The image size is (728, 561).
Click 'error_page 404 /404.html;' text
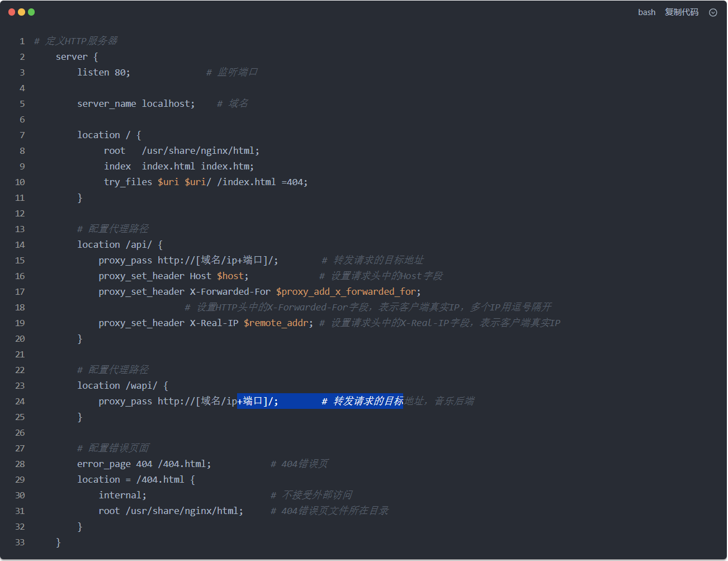[144, 464]
